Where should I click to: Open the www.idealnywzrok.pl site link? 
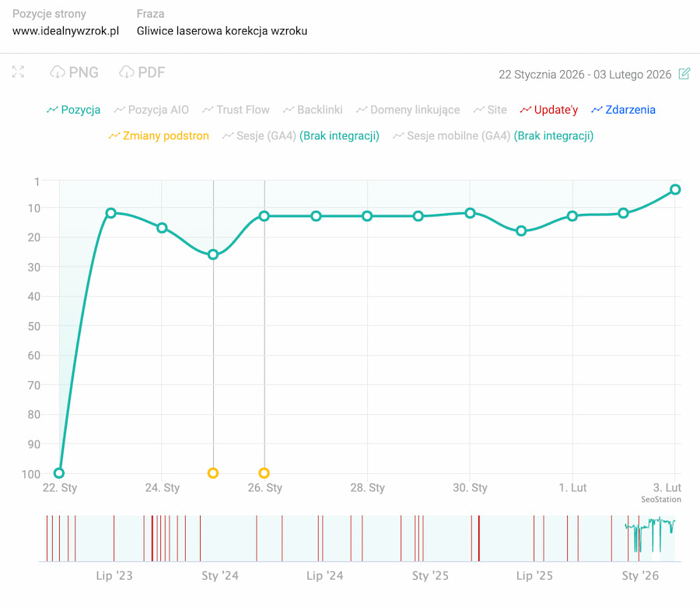[65, 31]
